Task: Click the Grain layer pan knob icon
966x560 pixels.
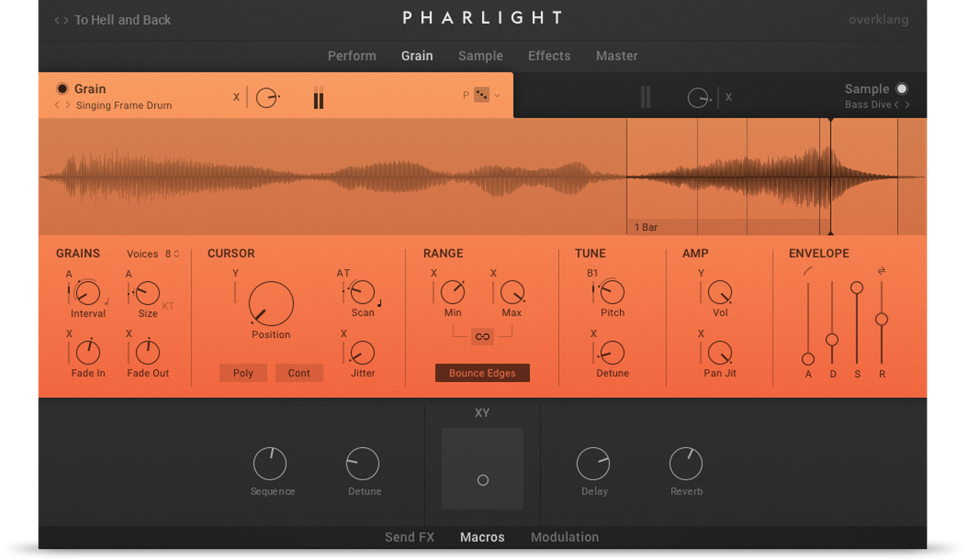Action: 266,97
